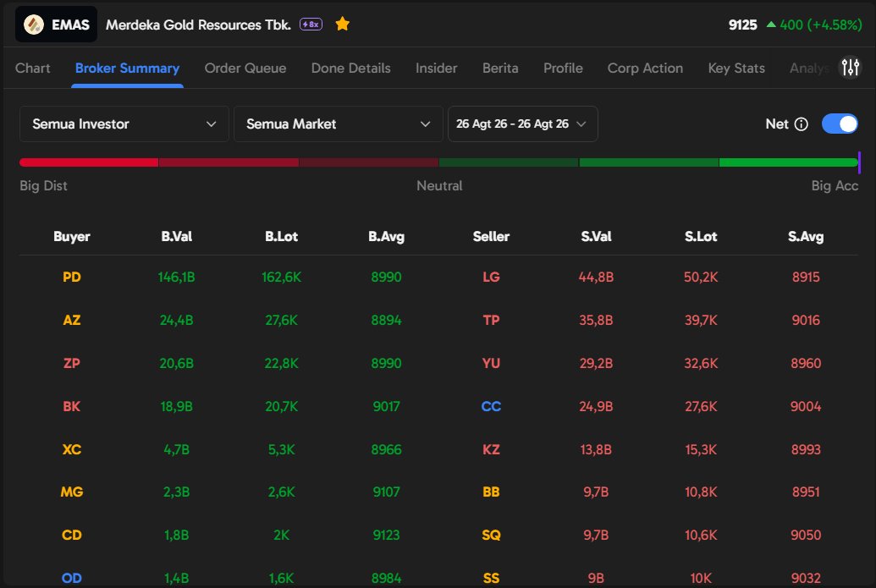876x588 pixels.
Task: Click AZ buy value 24,4B
Action: [177, 320]
